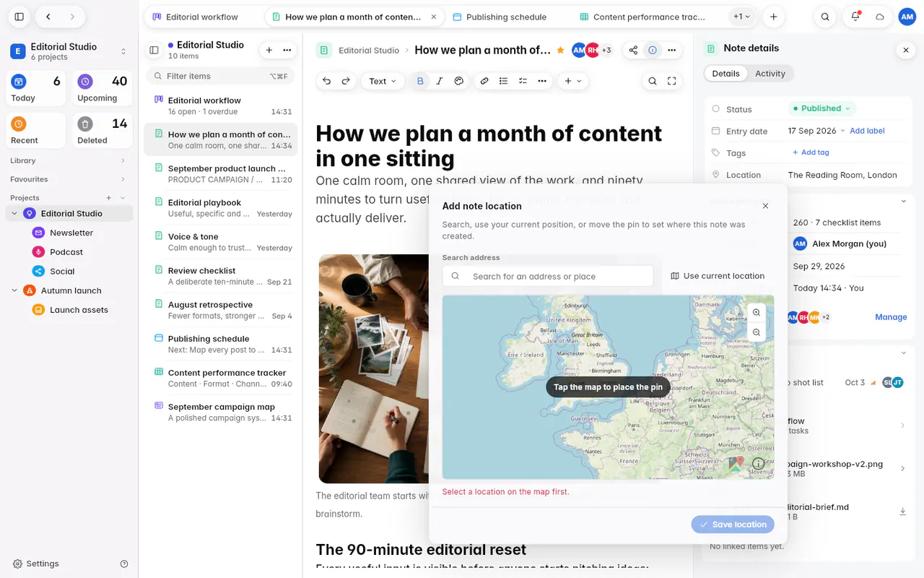Screen dimensions: 924x578
Task: Open notifications bell
Action: coord(855,17)
